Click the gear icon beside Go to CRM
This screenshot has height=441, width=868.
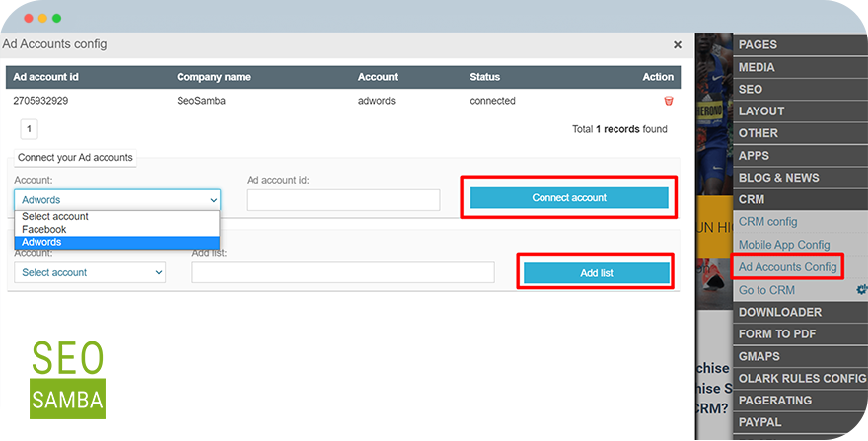pos(861,290)
